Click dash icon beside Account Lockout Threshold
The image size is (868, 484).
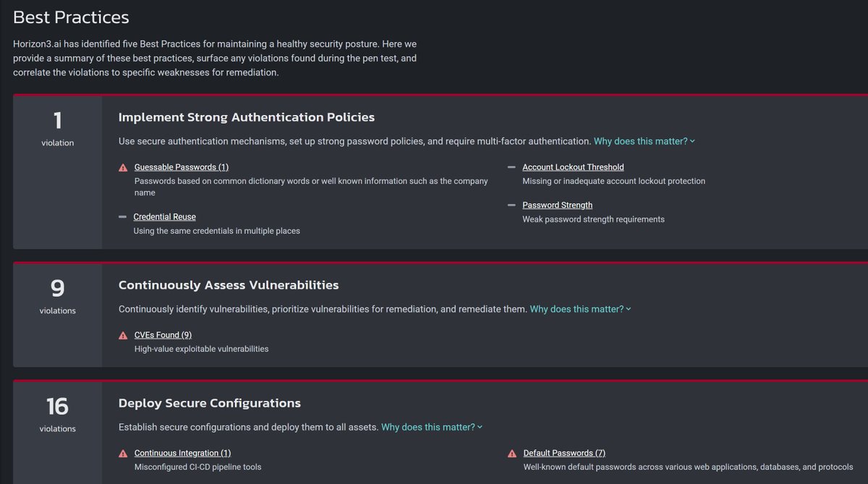pyautogui.click(x=511, y=167)
